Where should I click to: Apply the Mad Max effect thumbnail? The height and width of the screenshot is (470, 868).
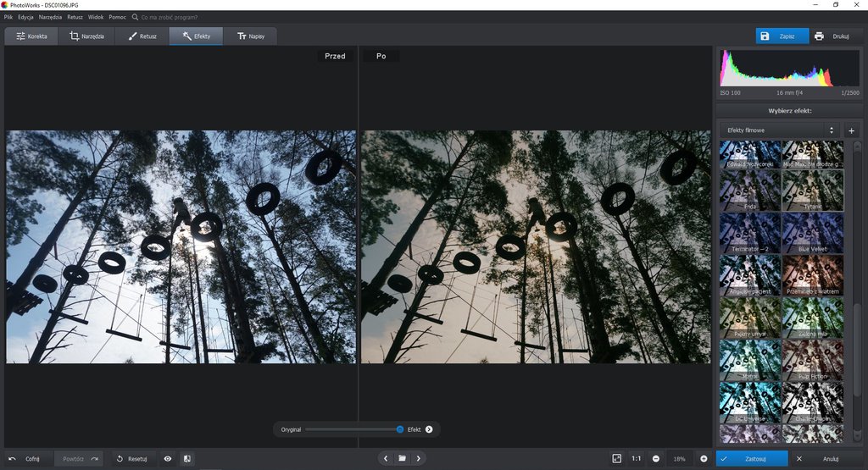(x=813, y=154)
